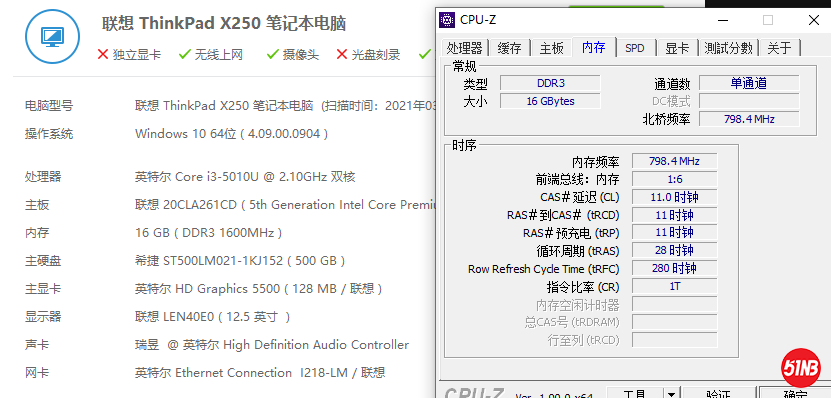
Task: Click the 光盘刻录 feature label
Action: click(376, 54)
